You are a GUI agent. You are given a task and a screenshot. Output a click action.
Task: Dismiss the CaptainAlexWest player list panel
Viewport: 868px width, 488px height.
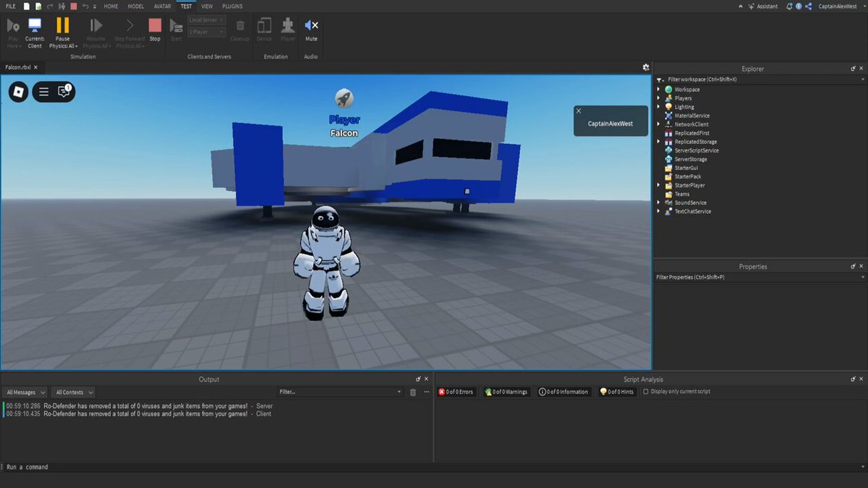pyautogui.click(x=579, y=111)
